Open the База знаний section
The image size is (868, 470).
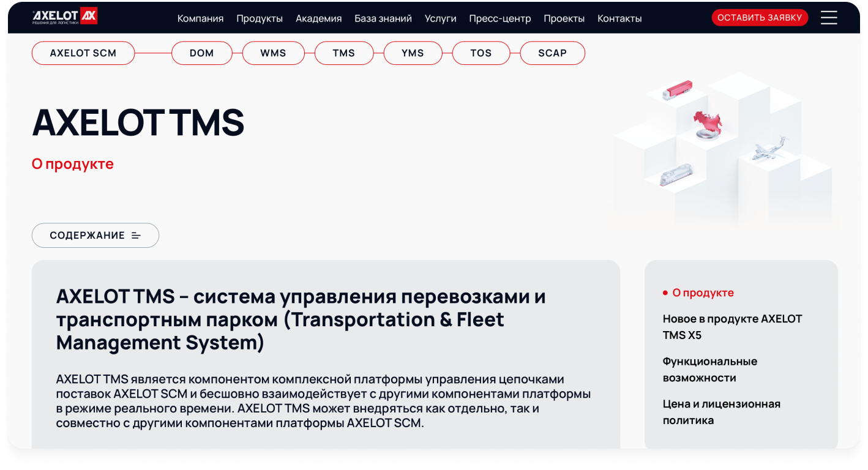[382, 18]
